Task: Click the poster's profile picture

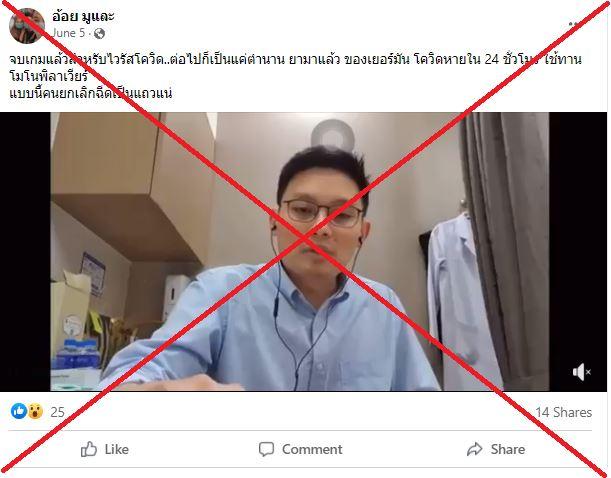Action: pos(26,26)
